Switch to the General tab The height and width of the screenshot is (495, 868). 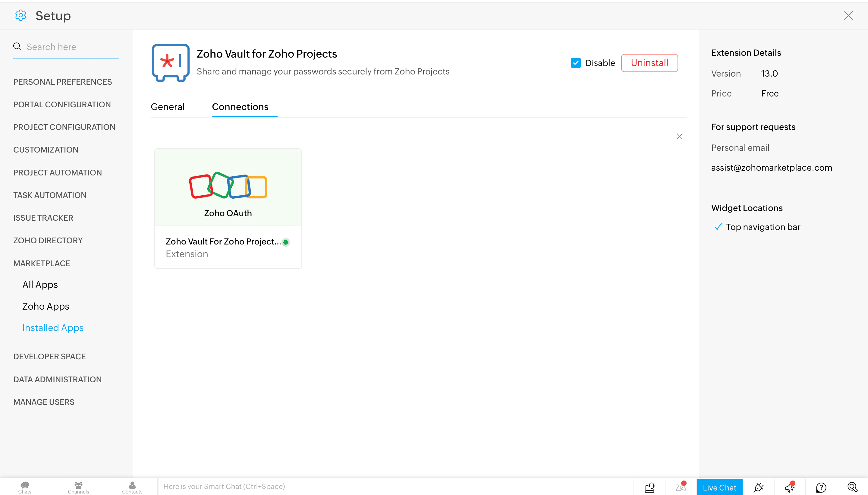click(x=168, y=107)
